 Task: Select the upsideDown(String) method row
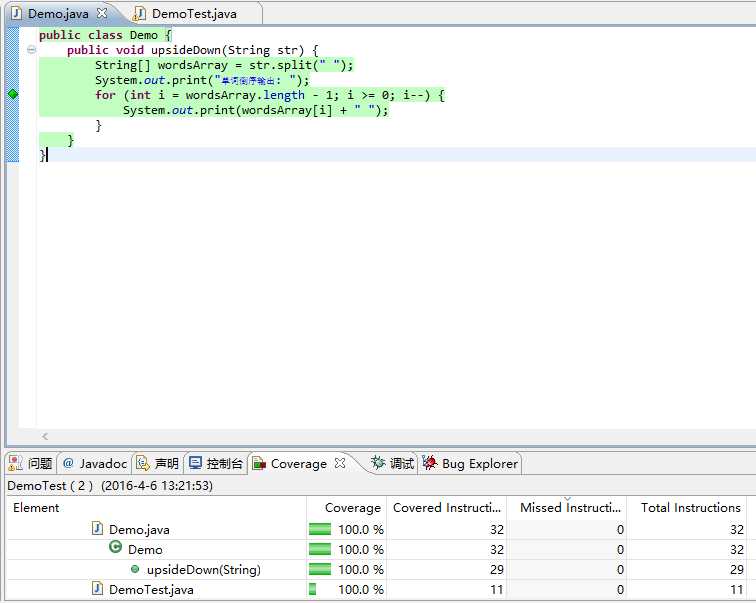coord(376,569)
